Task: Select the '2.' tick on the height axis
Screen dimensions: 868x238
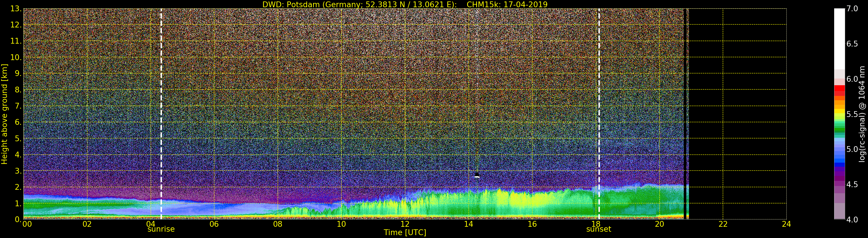Action: coord(18,187)
